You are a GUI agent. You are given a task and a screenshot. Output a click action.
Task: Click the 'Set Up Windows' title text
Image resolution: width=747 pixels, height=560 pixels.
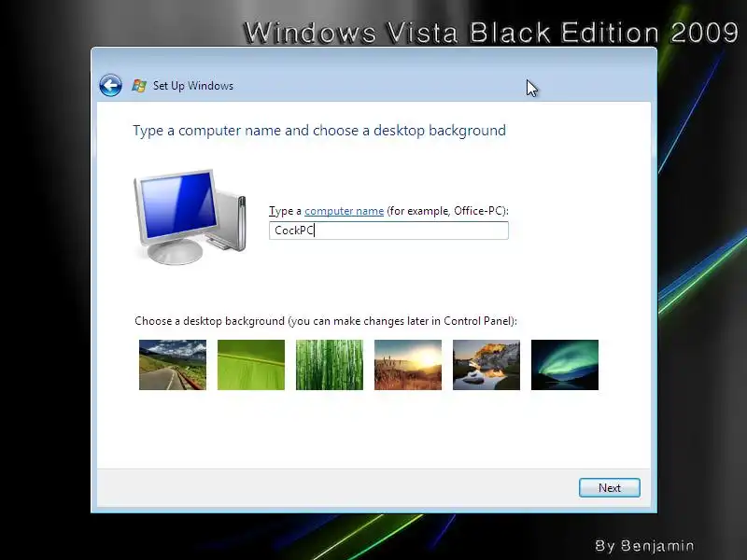click(x=193, y=86)
